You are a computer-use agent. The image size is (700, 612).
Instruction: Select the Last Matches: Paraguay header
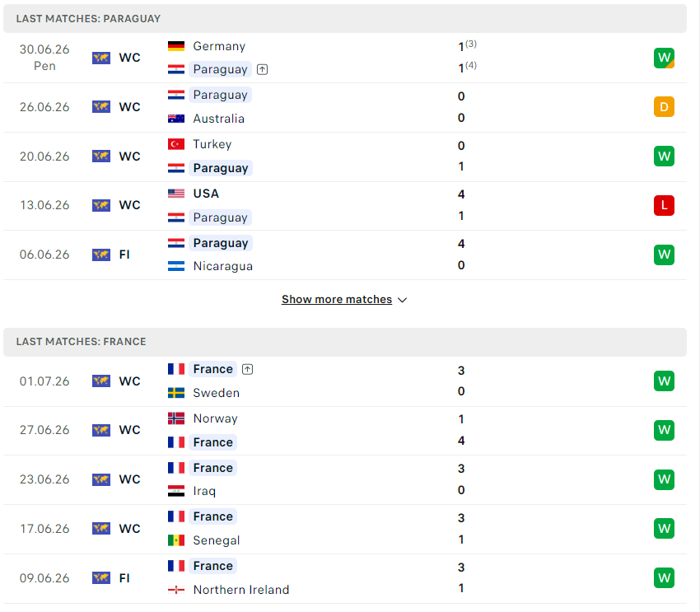pos(344,19)
